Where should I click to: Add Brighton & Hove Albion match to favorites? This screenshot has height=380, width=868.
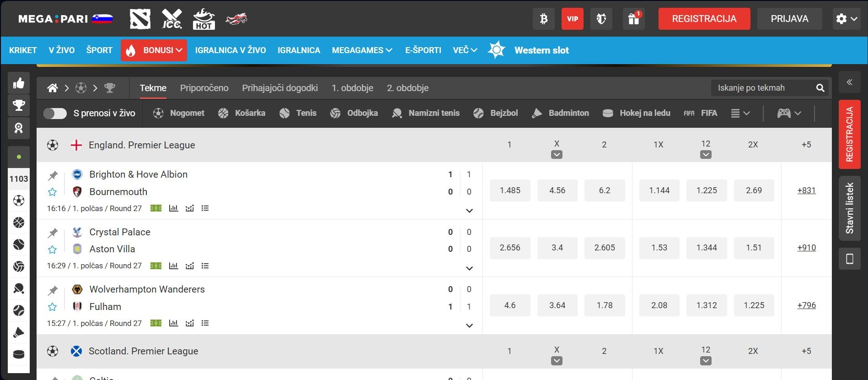point(53,192)
